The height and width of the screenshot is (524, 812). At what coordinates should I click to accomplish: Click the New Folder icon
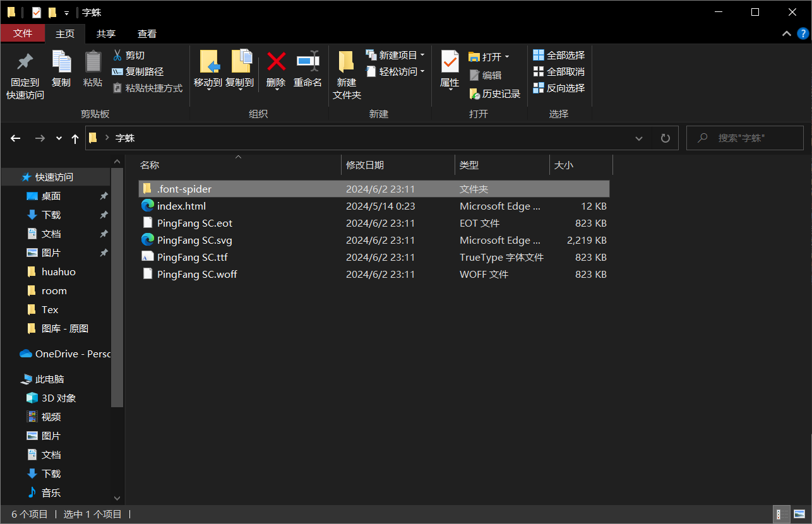pyautogui.click(x=346, y=62)
